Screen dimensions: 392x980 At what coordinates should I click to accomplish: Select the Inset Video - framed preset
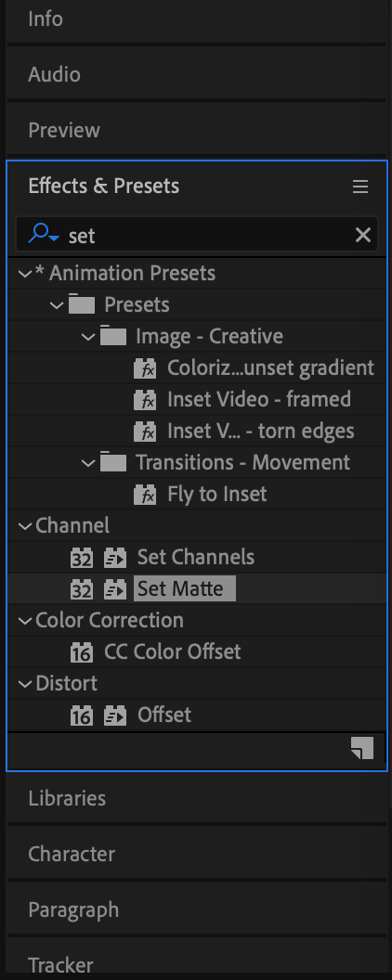pos(259,399)
